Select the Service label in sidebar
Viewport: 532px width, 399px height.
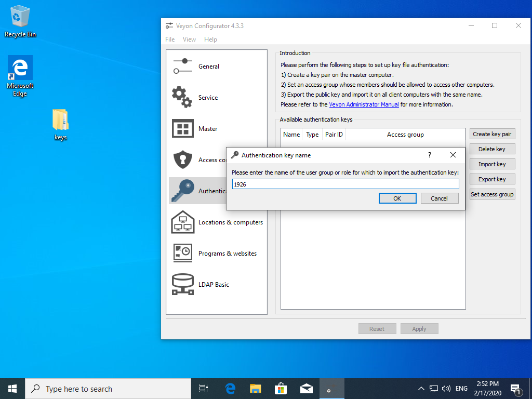point(208,98)
